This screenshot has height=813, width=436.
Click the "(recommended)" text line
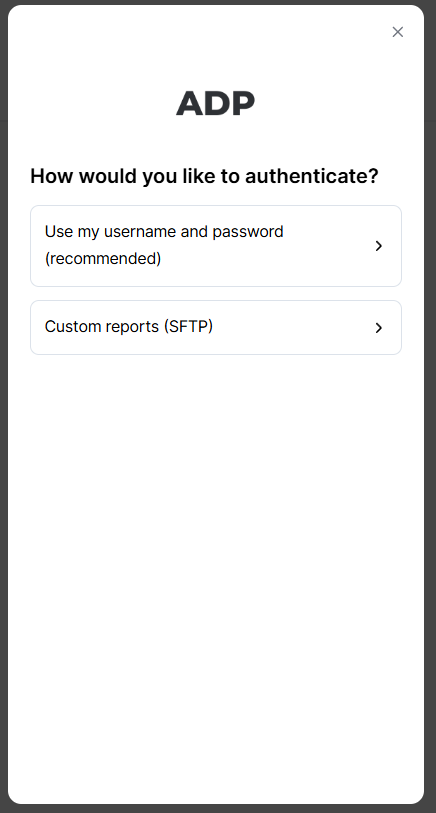[103, 258]
